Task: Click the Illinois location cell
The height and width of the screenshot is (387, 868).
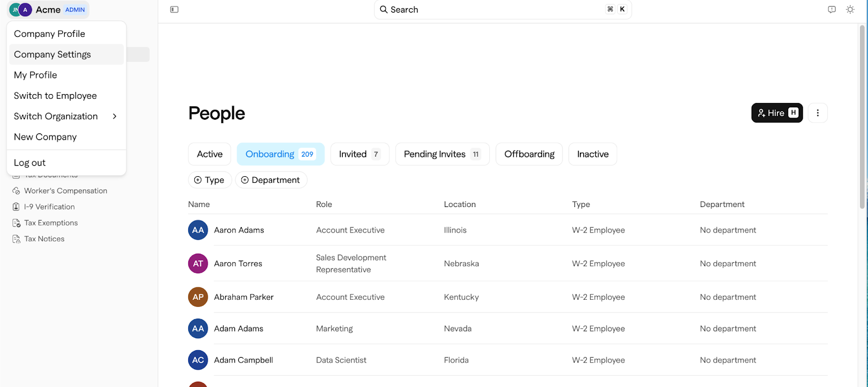Action: [455, 230]
